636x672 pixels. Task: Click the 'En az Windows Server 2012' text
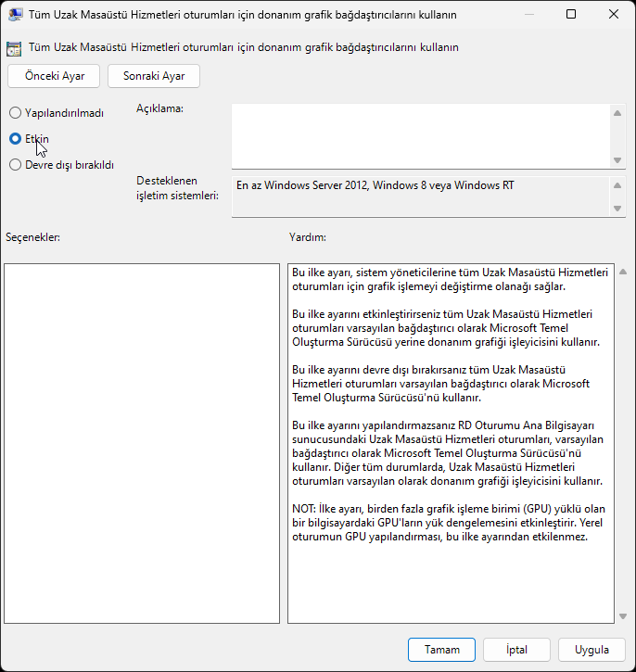click(375, 185)
